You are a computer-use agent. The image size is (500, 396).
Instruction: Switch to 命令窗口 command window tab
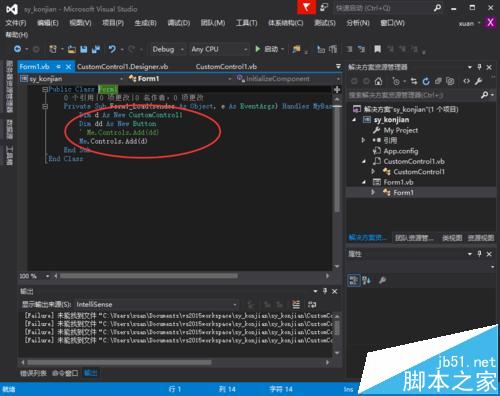pos(65,373)
